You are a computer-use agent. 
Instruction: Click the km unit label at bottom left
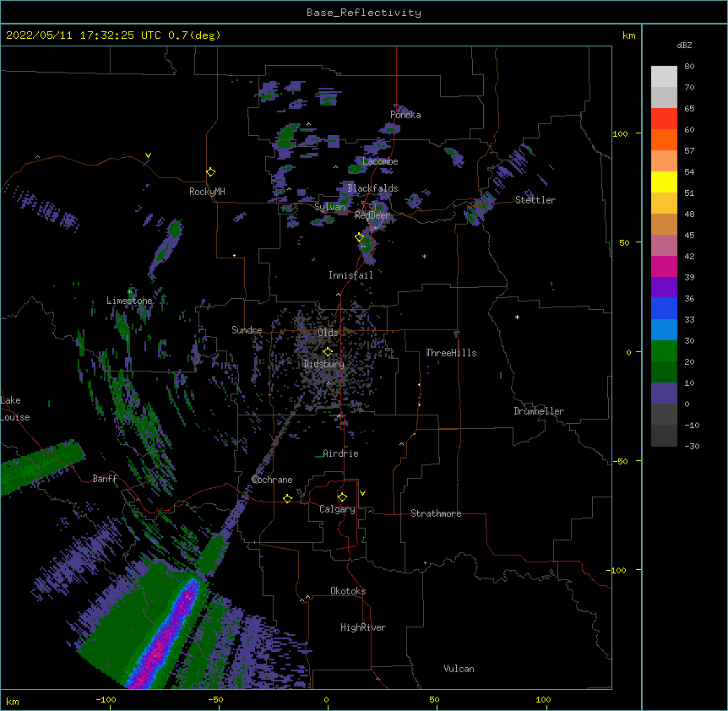pyautogui.click(x=13, y=702)
